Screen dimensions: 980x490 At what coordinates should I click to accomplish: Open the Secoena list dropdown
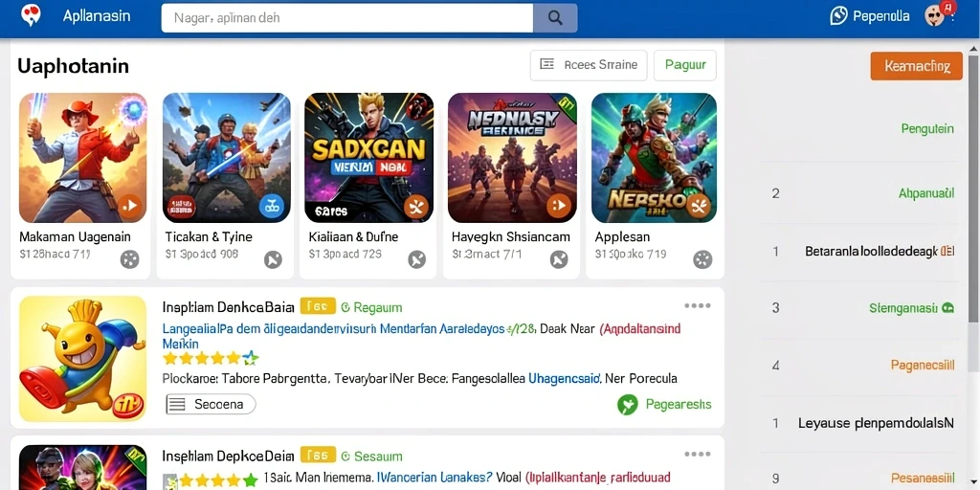[211, 405]
